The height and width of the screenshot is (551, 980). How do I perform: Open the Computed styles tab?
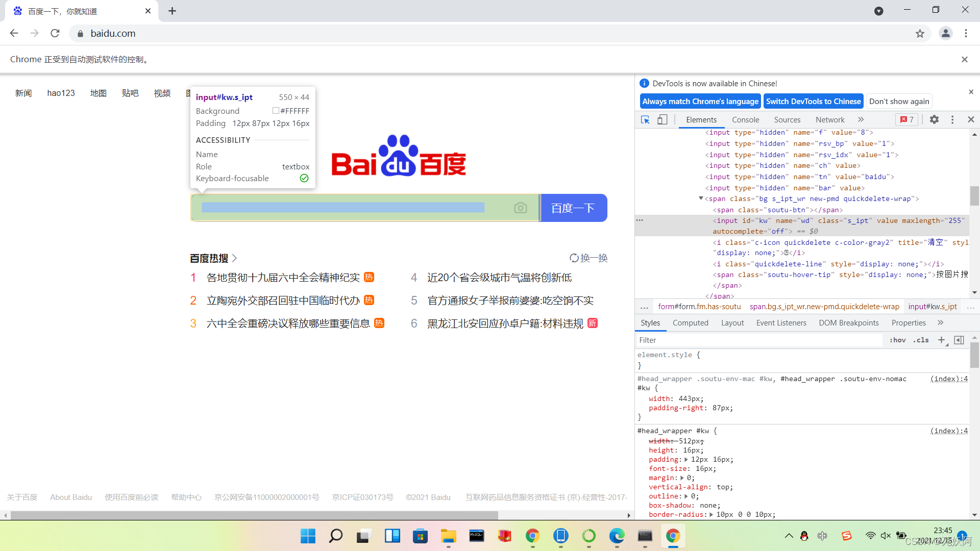tap(690, 322)
